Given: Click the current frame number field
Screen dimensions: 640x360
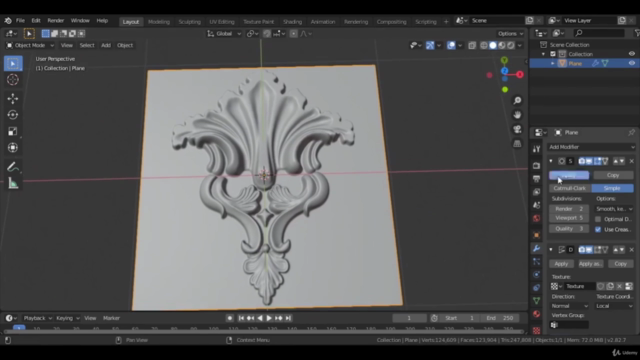Looking at the screenshot, I should pos(409,318).
